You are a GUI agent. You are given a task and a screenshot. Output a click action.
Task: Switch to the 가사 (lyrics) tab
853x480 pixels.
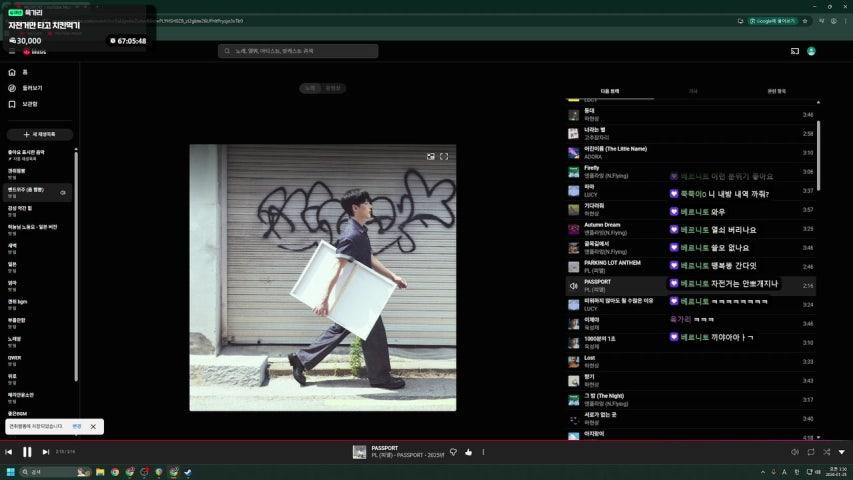[x=692, y=91]
